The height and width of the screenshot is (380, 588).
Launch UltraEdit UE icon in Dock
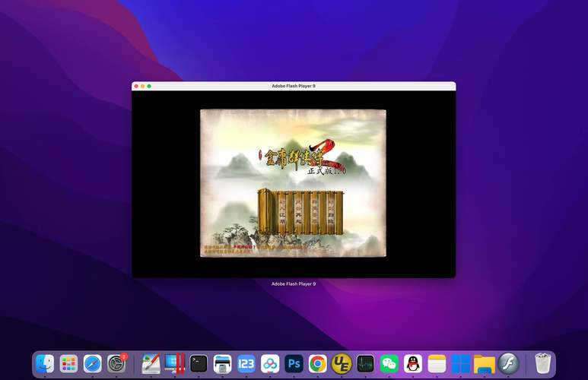point(342,363)
